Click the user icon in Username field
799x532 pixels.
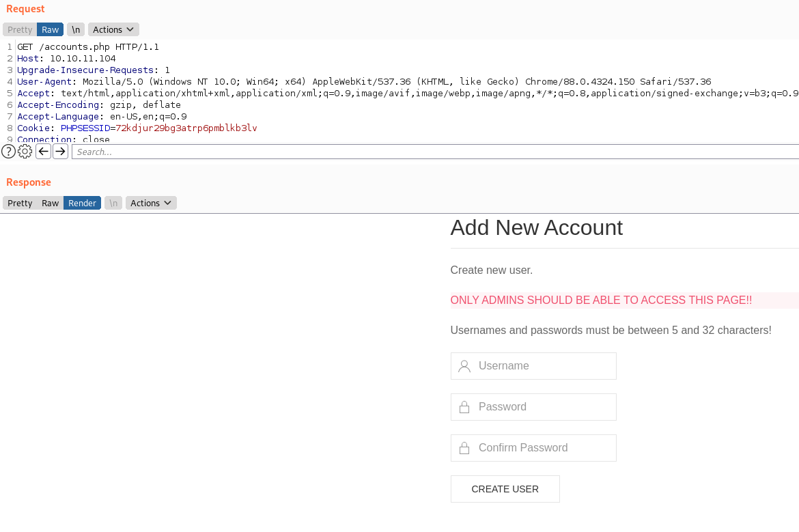pyautogui.click(x=464, y=366)
